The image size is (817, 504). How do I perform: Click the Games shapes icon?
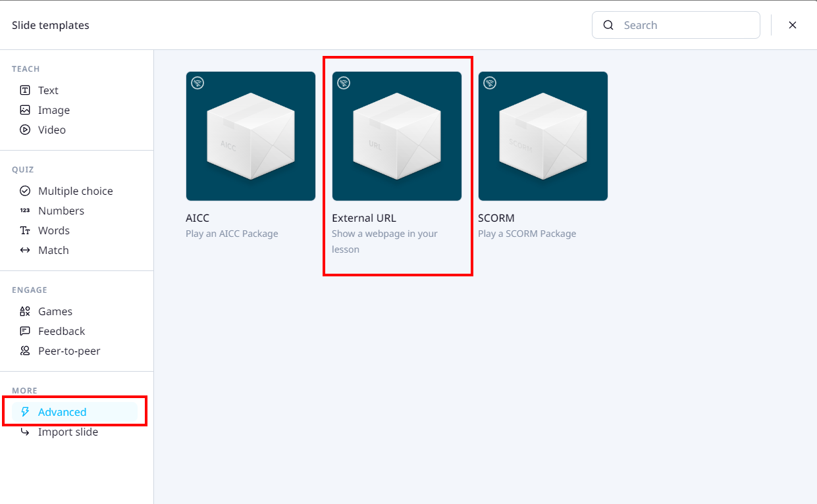pyautogui.click(x=25, y=311)
